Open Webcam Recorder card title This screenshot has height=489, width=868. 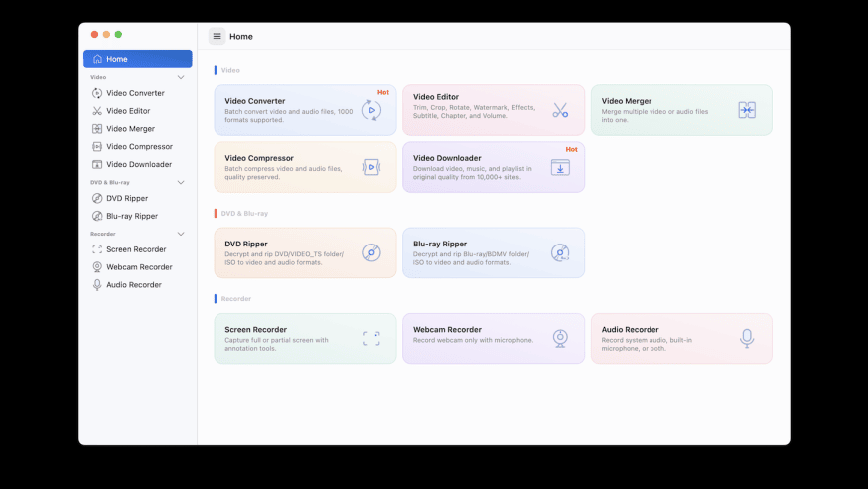(447, 330)
